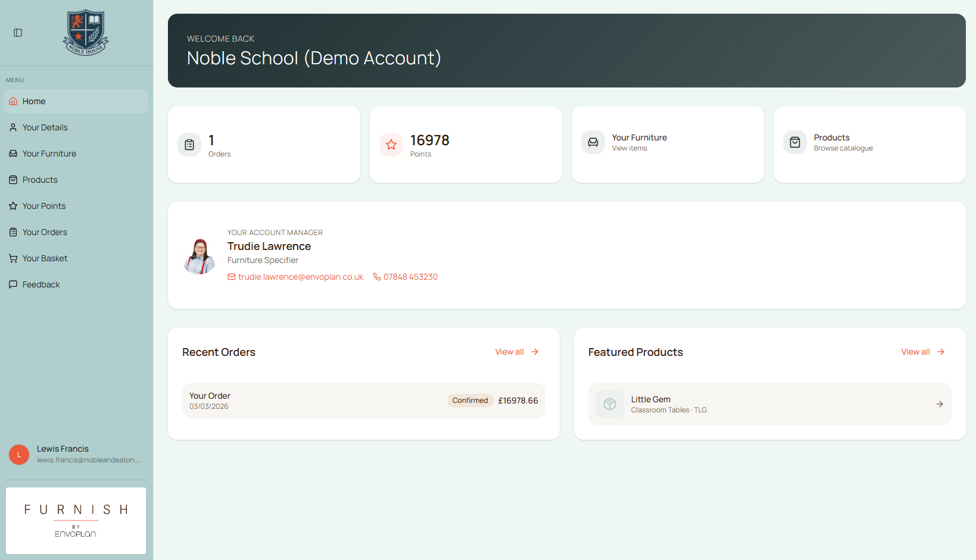Click the Home icon in the menu
Viewport: 976px width, 560px height.
pos(13,101)
